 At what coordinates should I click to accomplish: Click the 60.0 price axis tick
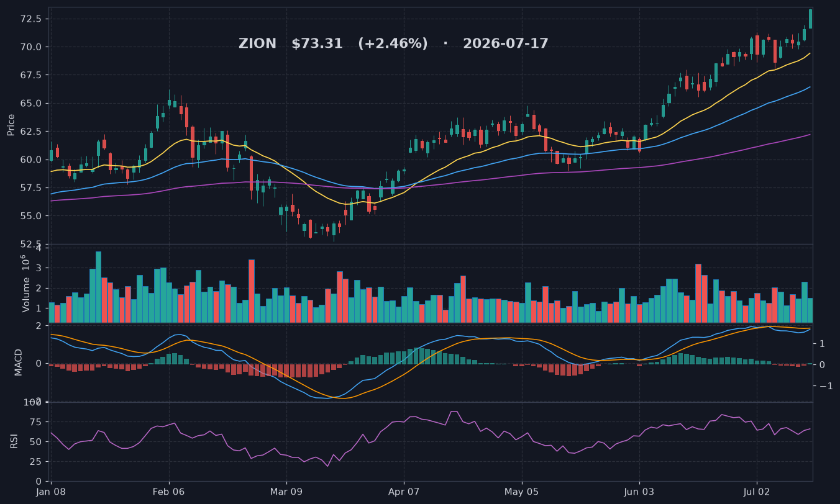click(x=31, y=160)
